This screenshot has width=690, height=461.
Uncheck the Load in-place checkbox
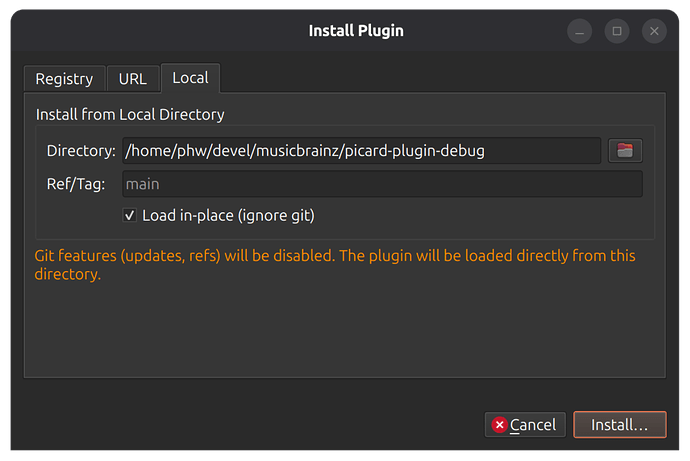tap(129, 216)
